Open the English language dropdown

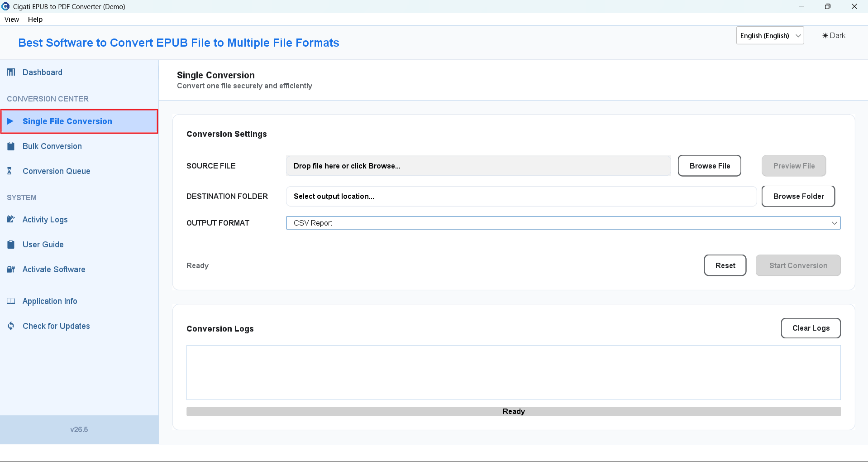point(770,36)
